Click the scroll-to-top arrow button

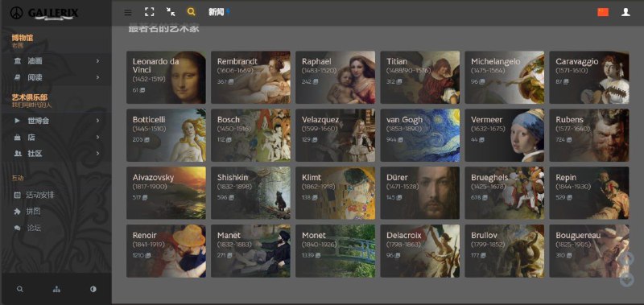pos(626,258)
